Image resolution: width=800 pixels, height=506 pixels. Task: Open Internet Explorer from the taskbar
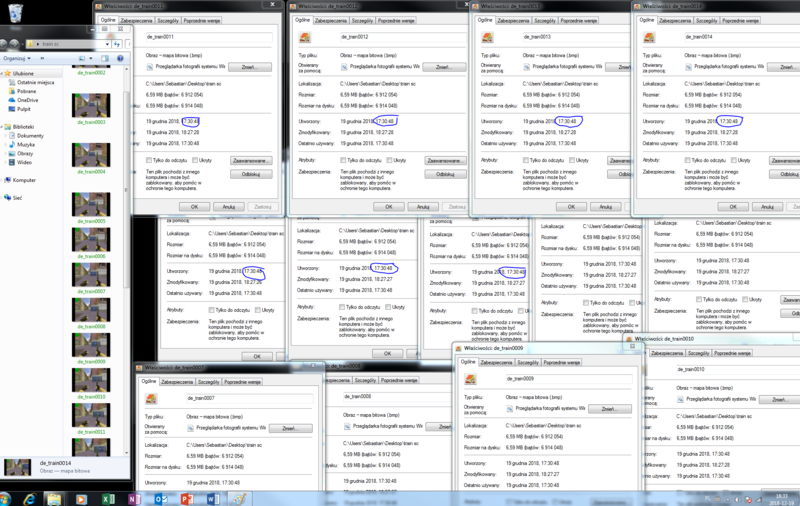tap(32, 498)
